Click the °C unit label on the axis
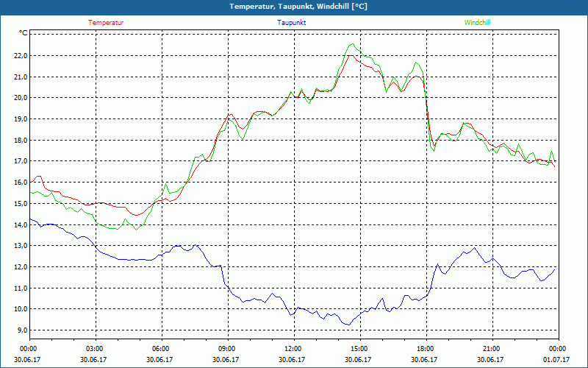Viewport: 588px width, 368px height. [x=24, y=33]
